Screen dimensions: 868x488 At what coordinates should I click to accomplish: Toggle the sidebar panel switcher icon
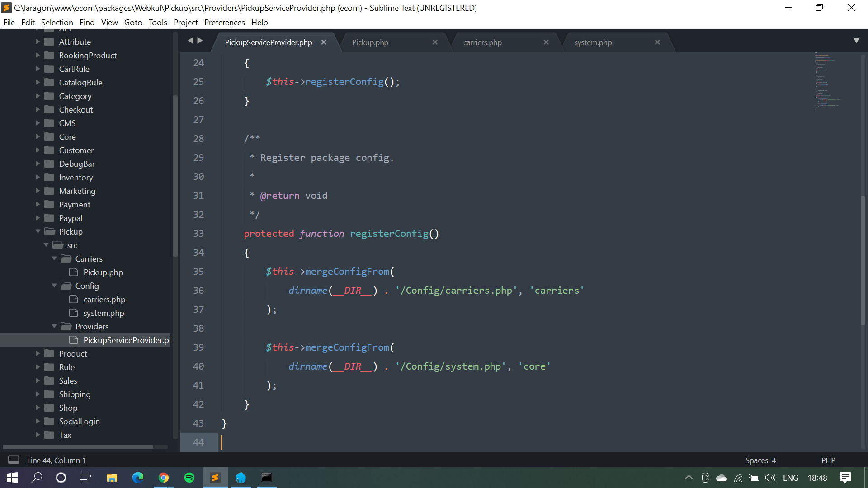tap(14, 460)
